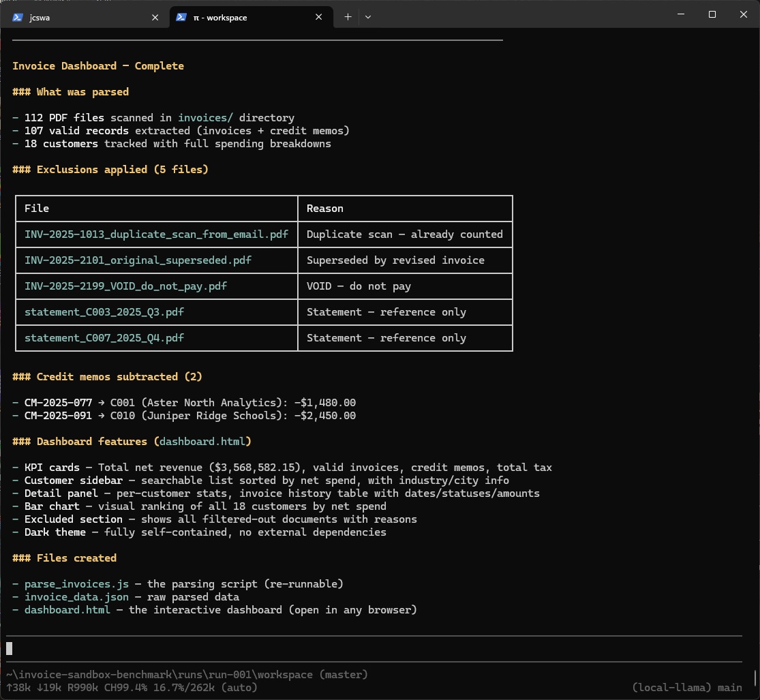Screen dimensions: 760x700
Task: Click '### Files created' heading
Action: pyautogui.click(x=64, y=558)
